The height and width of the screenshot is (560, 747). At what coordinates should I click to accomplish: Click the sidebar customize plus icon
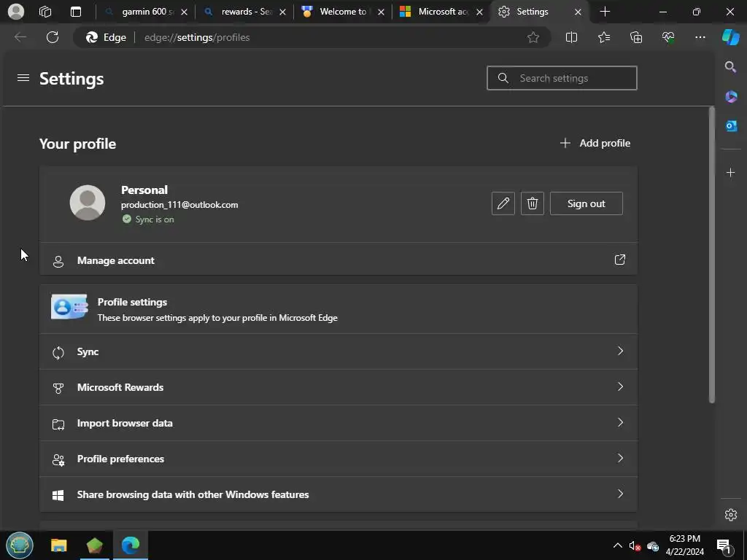click(730, 172)
